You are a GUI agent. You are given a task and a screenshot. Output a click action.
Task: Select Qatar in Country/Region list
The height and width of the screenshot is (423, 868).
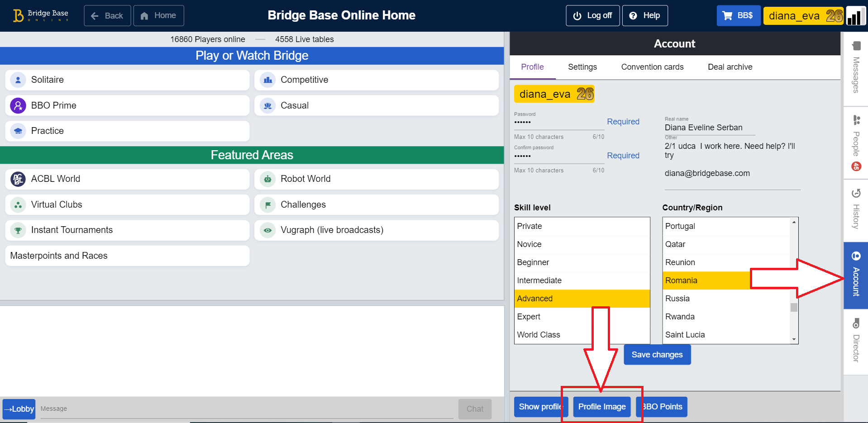726,244
